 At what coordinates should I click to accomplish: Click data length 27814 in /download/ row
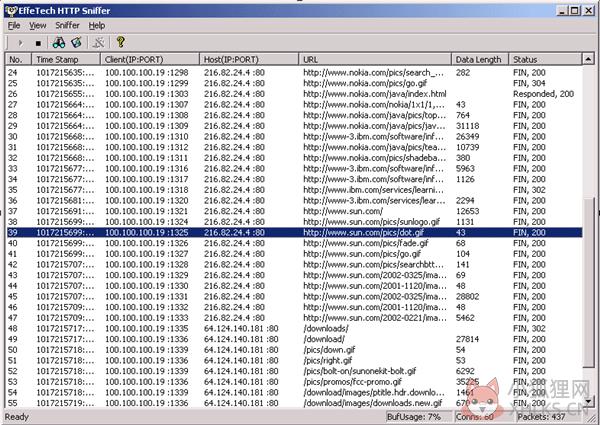click(x=467, y=339)
